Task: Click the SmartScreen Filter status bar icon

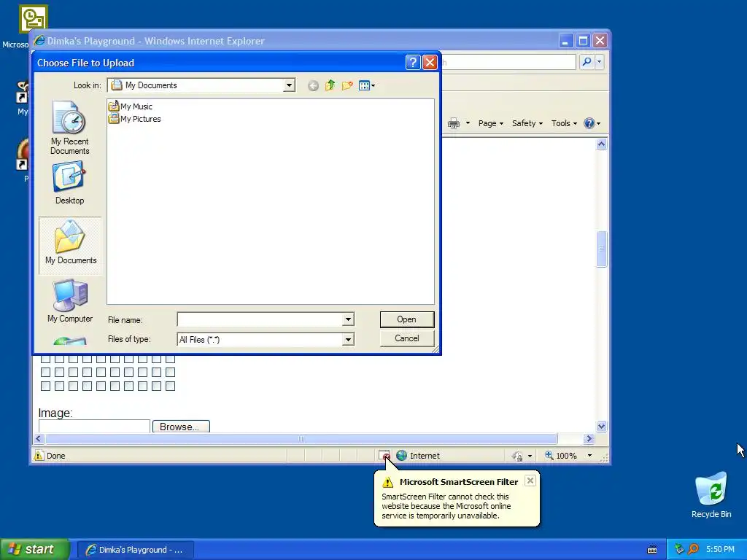Action: 384,456
